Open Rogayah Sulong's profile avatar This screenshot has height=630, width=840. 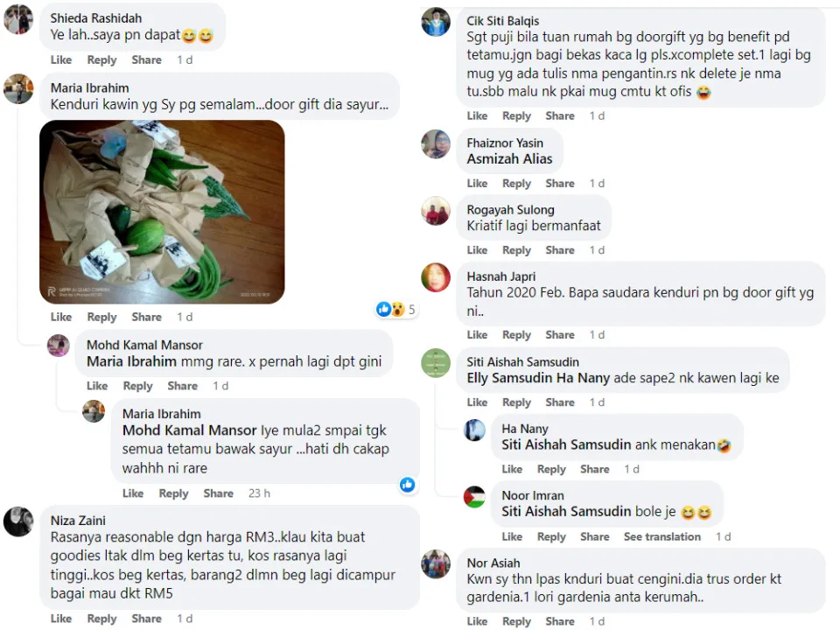(436, 211)
